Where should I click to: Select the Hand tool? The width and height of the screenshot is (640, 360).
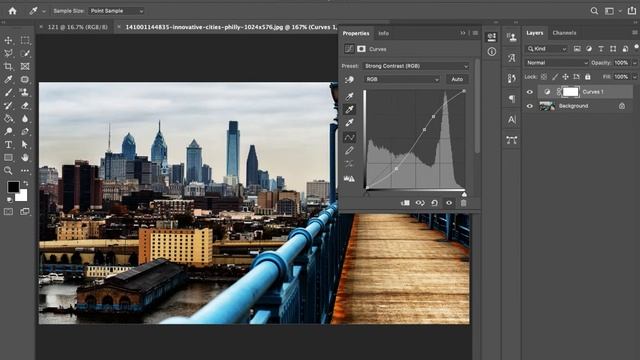click(25, 158)
